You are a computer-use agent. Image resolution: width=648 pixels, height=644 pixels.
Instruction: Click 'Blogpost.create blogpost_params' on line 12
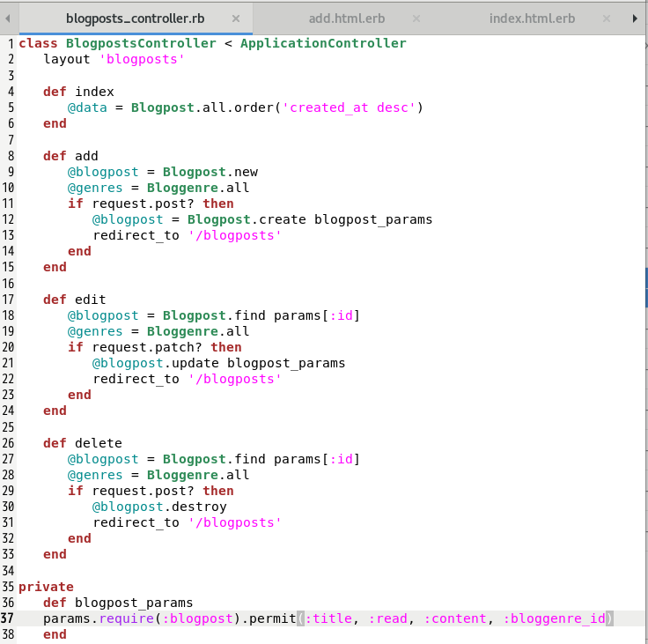tap(310, 219)
